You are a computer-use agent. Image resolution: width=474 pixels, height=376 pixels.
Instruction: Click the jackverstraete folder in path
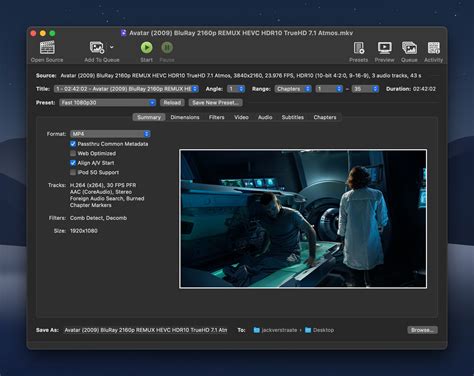pos(275,330)
